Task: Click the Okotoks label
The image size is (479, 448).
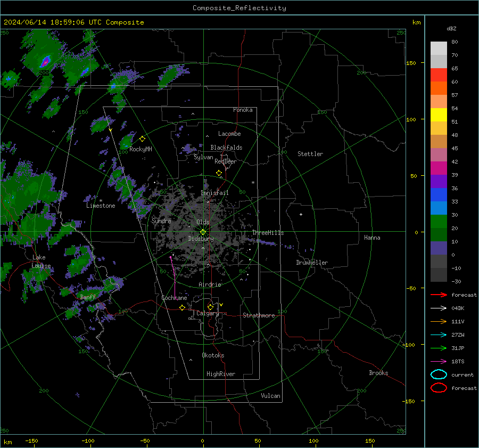Action: coord(213,355)
